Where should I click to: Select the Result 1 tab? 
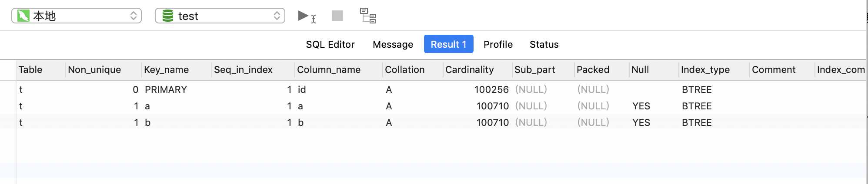click(448, 44)
